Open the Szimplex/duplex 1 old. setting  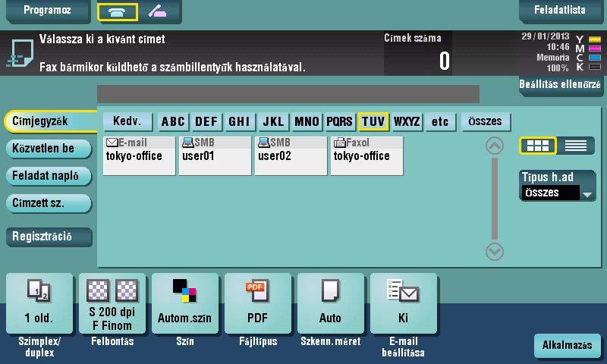pos(39,303)
